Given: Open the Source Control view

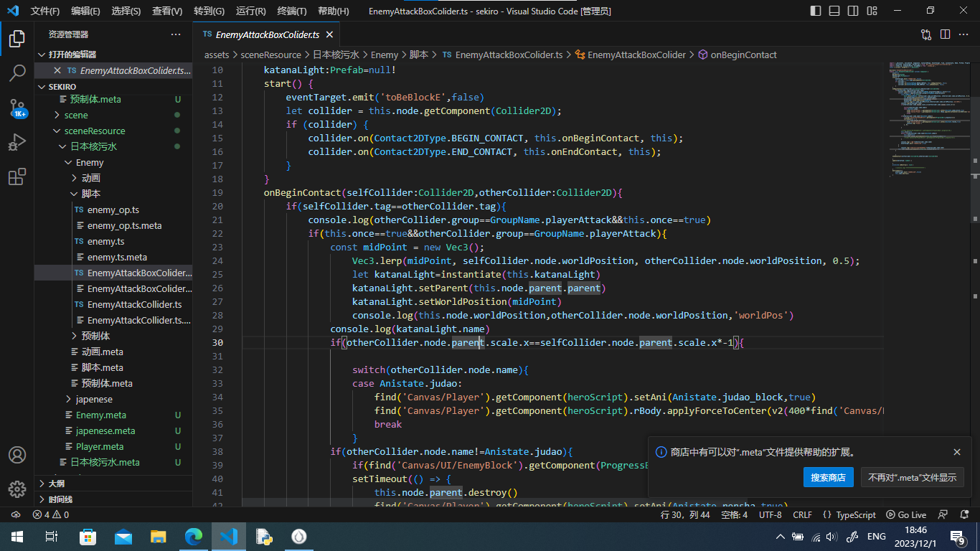Looking at the screenshot, I should tap(17, 108).
